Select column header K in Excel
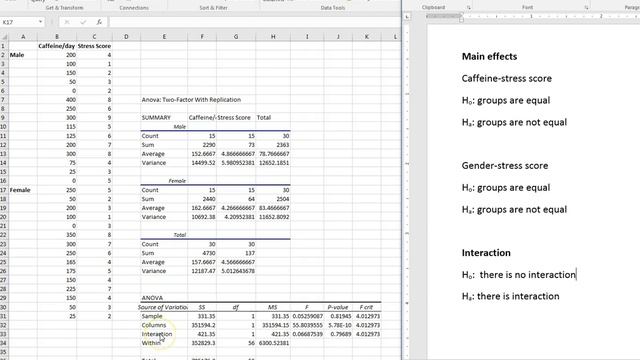Image resolution: width=640 pixels, height=360 pixels. (x=367, y=37)
